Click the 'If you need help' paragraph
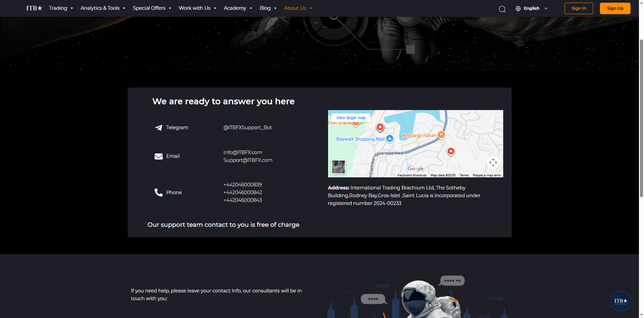 (216, 294)
